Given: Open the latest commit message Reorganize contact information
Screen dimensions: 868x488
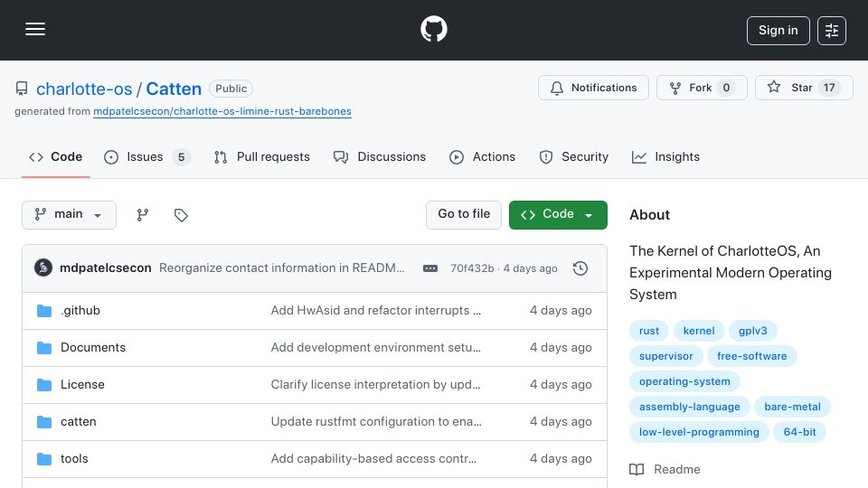Looking at the screenshot, I should click(x=282, y=267).
